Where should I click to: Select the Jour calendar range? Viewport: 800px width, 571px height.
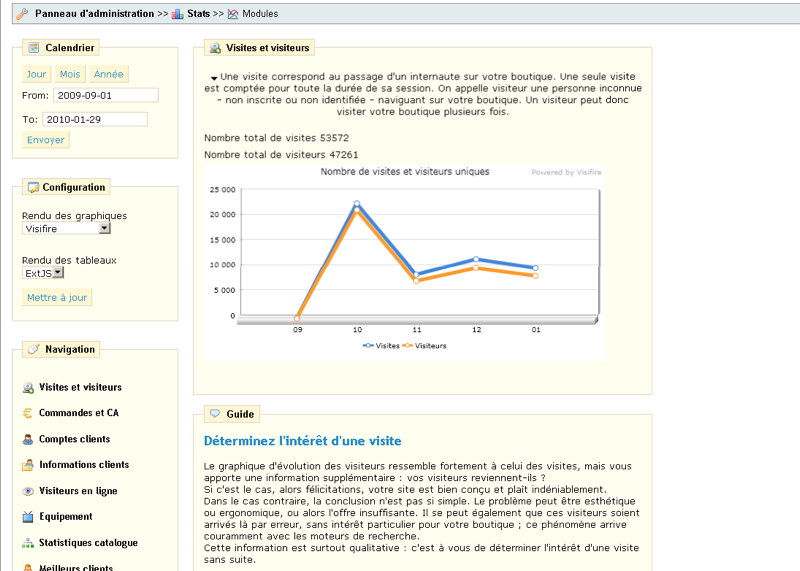tap(36, 74)
